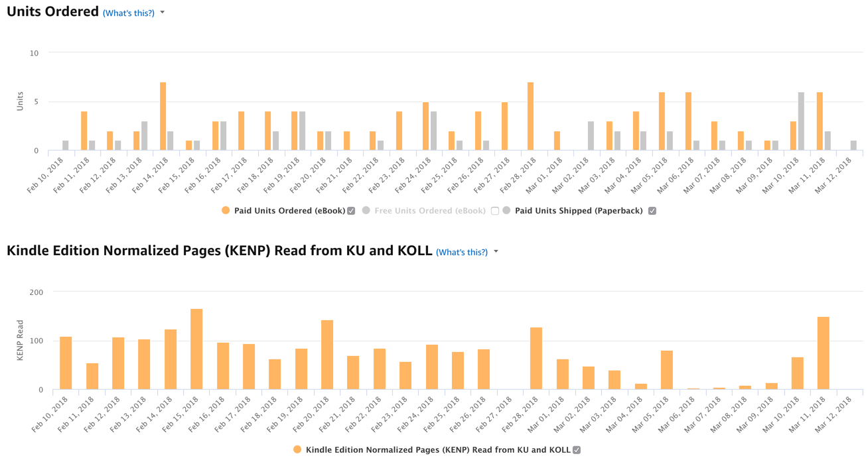Click Mar 02 gray paperback bar in Units Ordered

tap(591, 136)
